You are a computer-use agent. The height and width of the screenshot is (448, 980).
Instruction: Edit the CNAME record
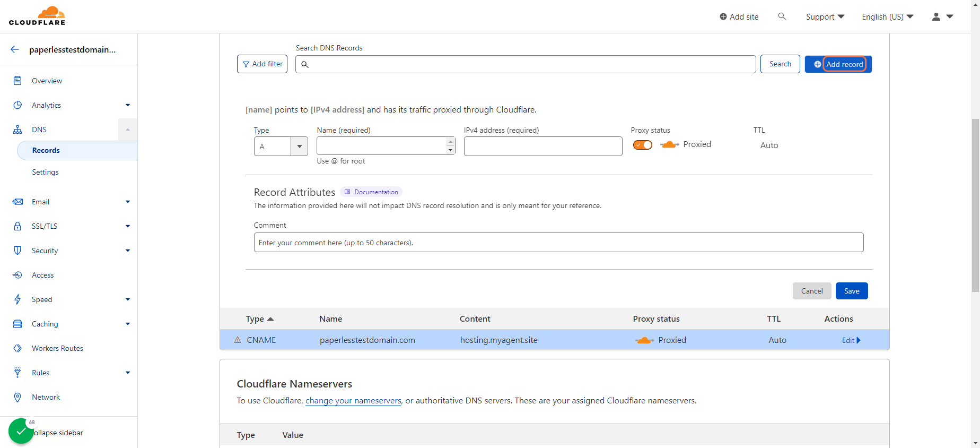(851, 340)
